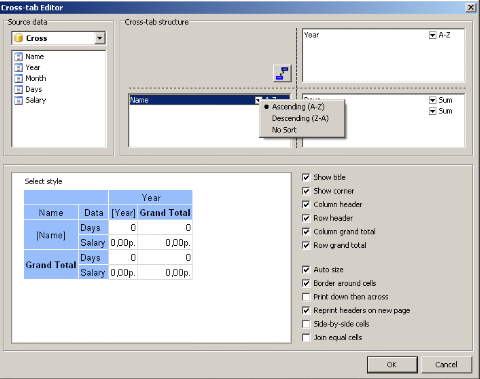Select the Days field icon in source list
This screenshot has width=480, height=379.
(19, 90)
